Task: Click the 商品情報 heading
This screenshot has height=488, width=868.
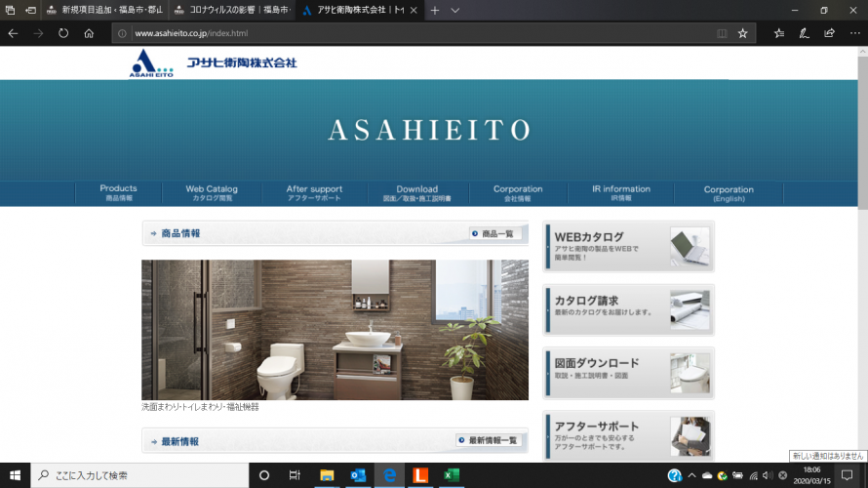Action: tap(180, 234)
